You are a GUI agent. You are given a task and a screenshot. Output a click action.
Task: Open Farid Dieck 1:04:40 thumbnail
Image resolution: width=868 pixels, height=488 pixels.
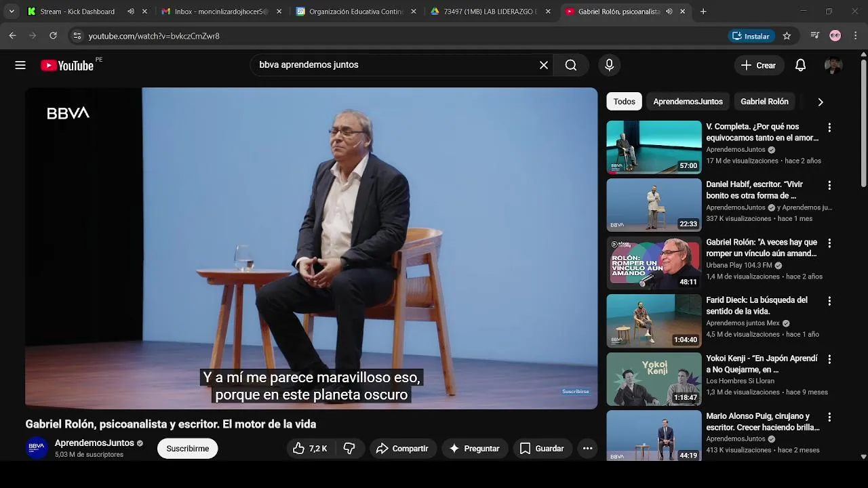pyautogui.click(x=654, y=321)
